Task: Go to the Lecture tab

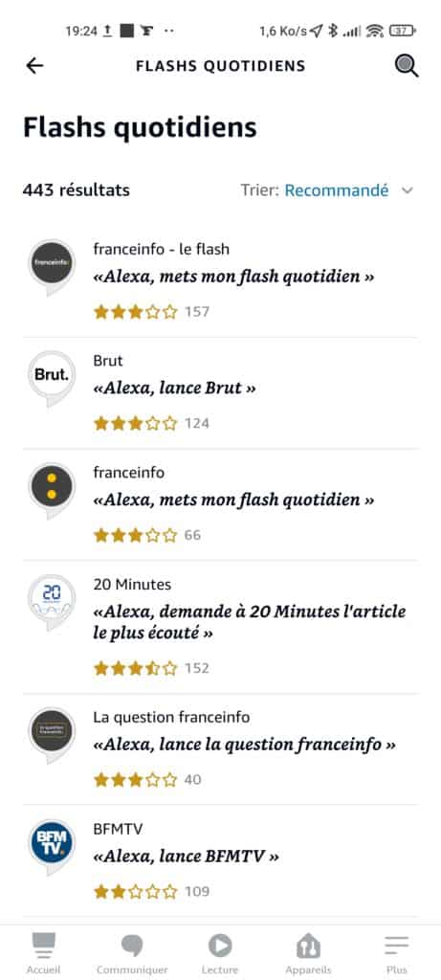Action: point(220,953)
